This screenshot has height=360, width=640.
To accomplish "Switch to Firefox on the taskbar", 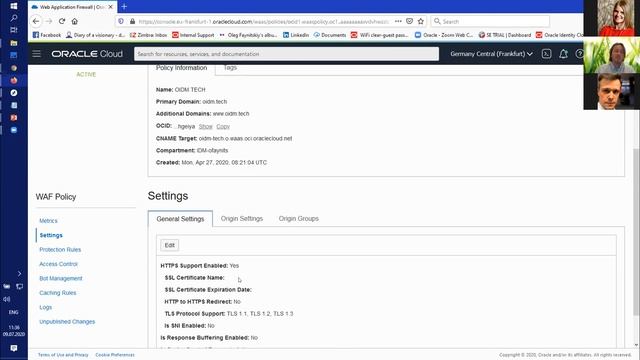I will 13,80.
